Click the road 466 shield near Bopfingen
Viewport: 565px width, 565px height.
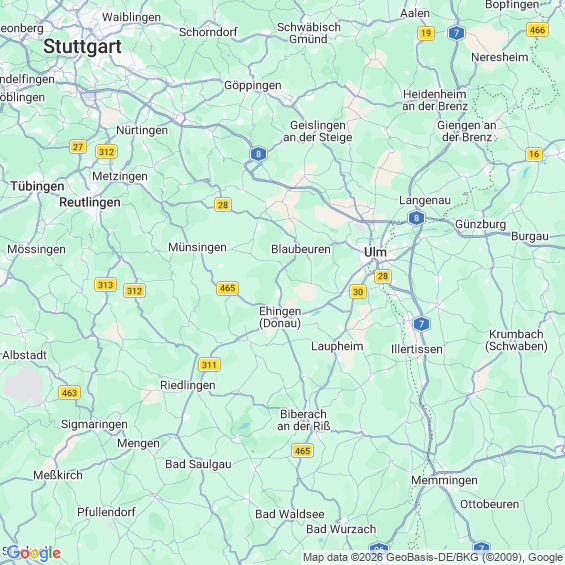(537, 30)
